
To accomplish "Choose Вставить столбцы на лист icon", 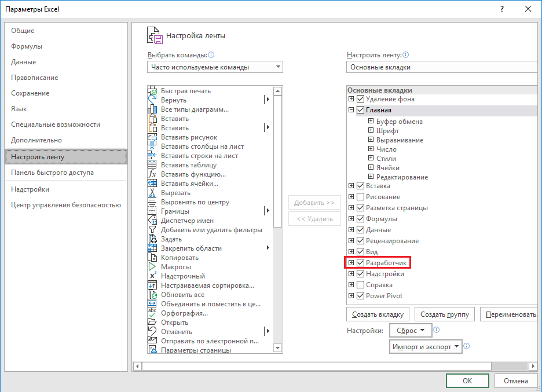I will [x=152, y=146].
